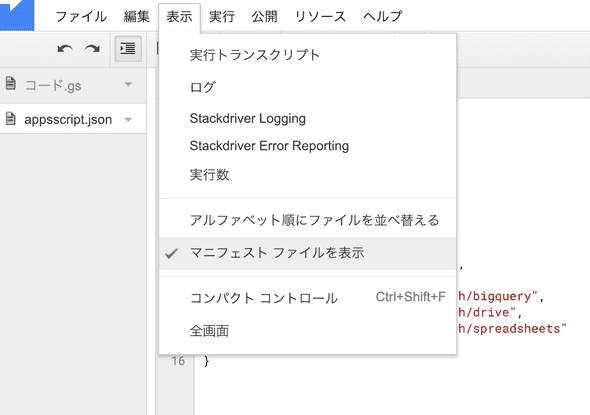
Task: Uncheck マニフェスト ファイルを表示 checkmark
Action: (x=171, y=253)
